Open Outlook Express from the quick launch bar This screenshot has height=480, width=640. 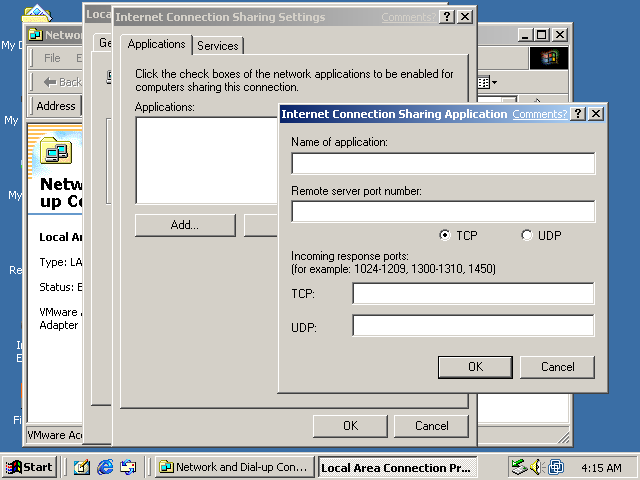(128, 467)
